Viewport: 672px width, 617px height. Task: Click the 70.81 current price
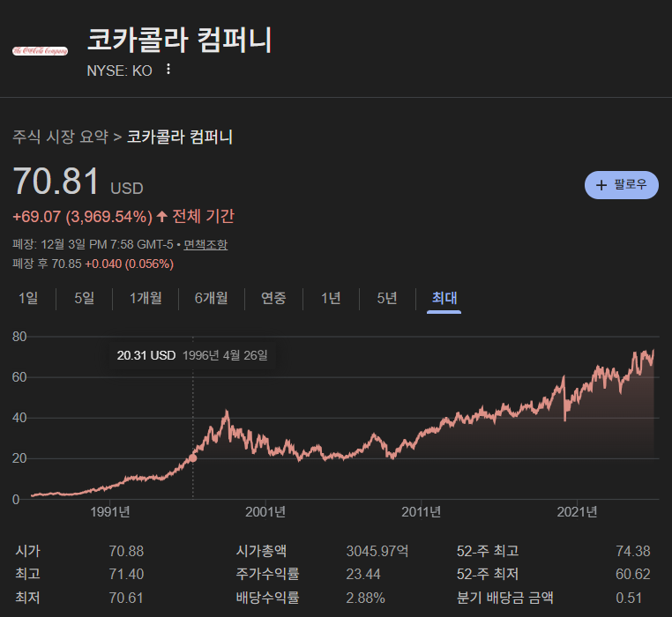(56, 181)
